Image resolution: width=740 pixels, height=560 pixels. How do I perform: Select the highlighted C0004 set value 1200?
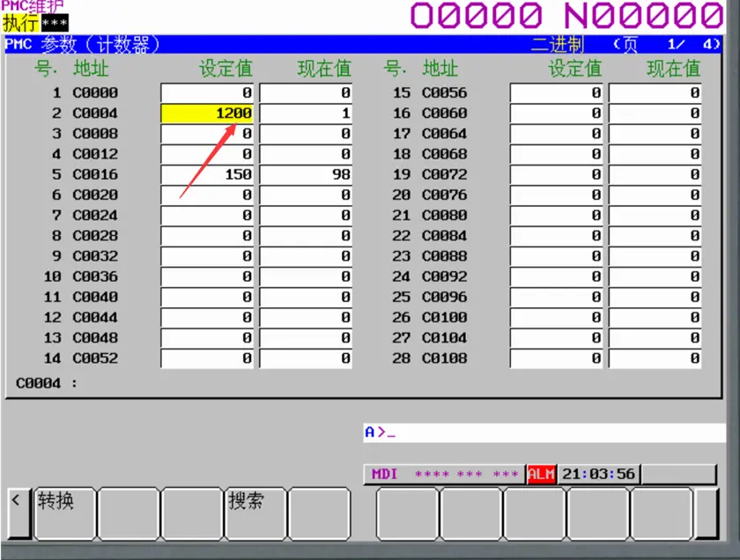click(207, 114)
